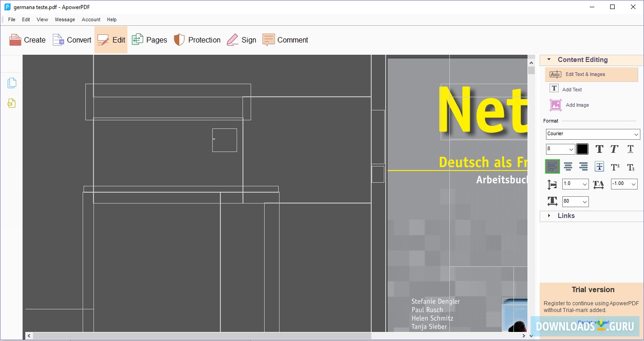Click the right arrow of horizontal scrollbar
This screenshot has height=341, width=644.
click(523, 336)
